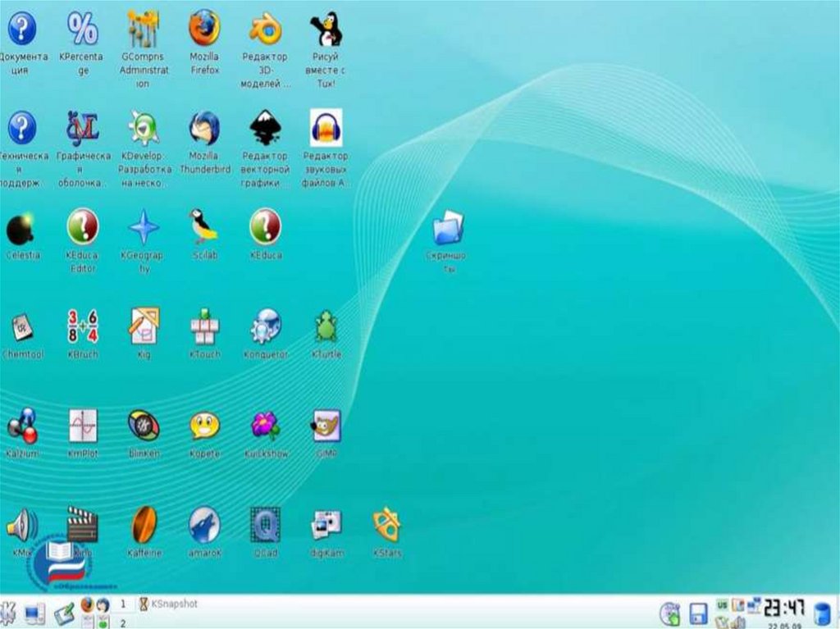Click the blue cylinder icon at panel end

click(x=822, y=614)
